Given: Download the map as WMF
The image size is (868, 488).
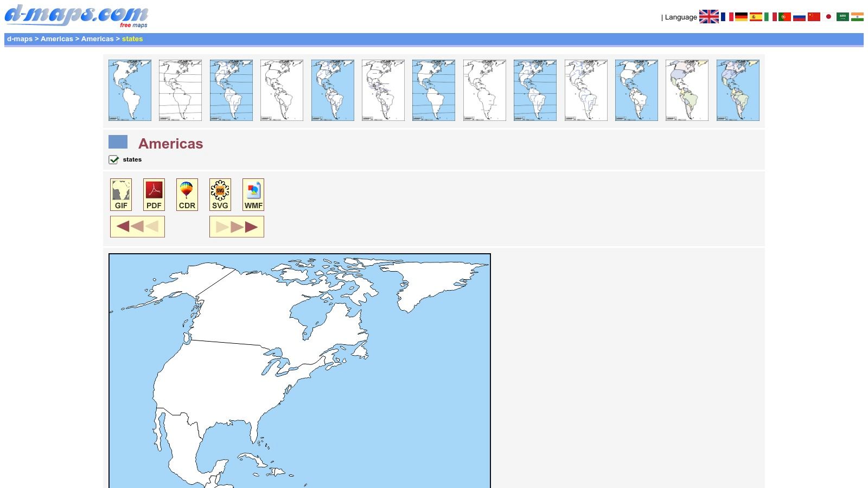Looking at the screenshot, I should 253,194.
